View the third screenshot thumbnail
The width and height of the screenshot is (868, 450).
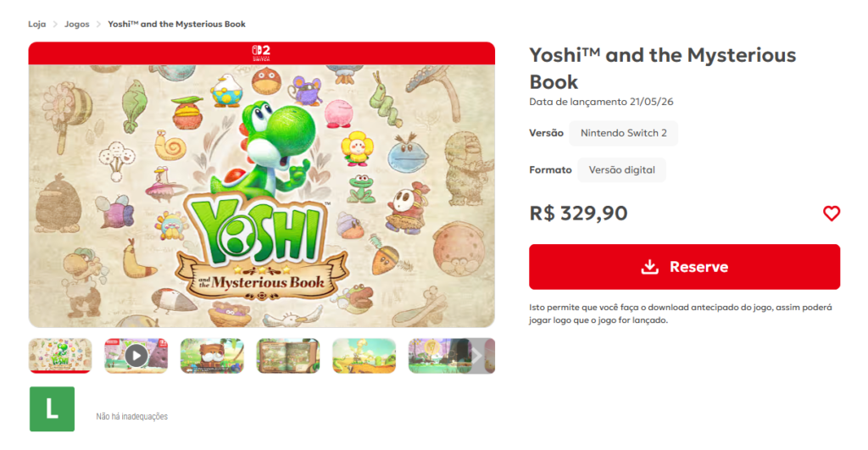[212, 356]
